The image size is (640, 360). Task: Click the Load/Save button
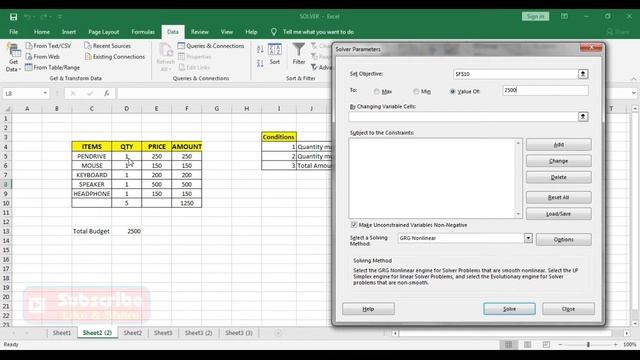point(558,214)
